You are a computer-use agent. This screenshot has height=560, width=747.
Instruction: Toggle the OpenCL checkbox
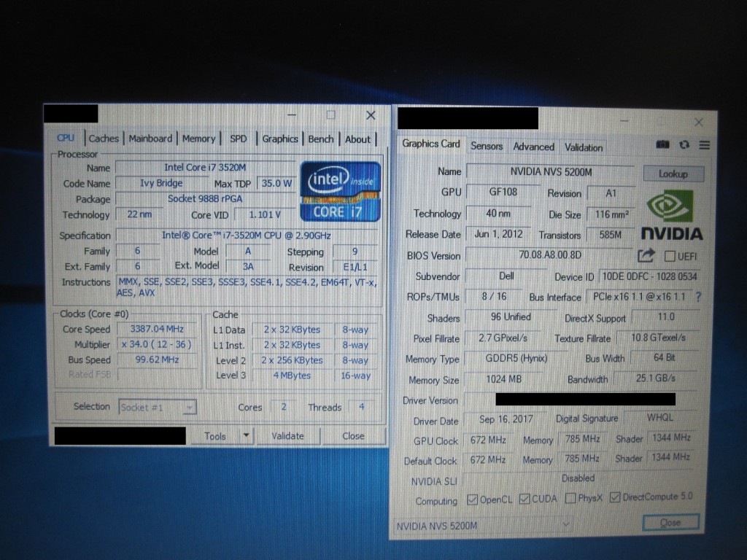[x=472, y=499]
